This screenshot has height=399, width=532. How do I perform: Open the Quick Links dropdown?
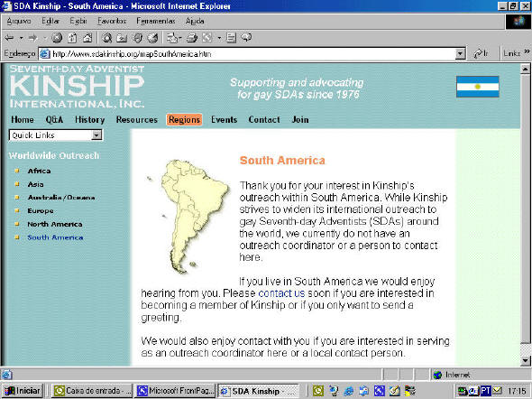pos(56,135)
